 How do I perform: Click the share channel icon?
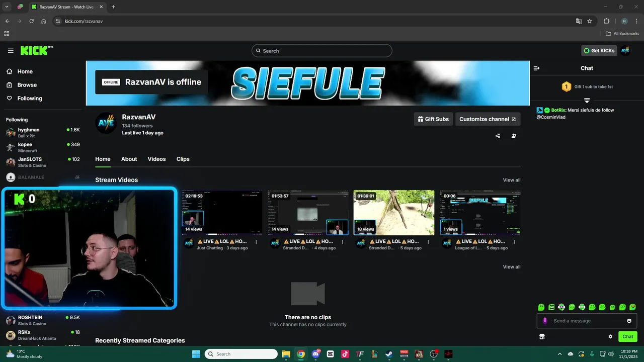point(498,136)
